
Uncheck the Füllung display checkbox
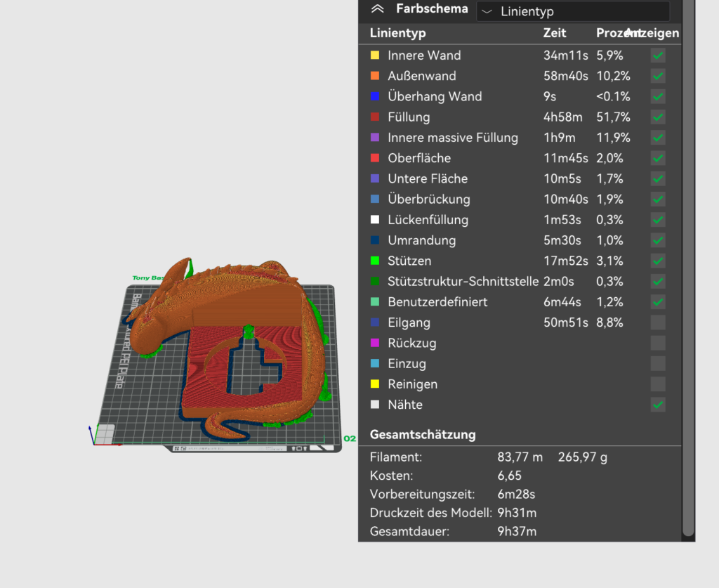(x=658, y=117)
